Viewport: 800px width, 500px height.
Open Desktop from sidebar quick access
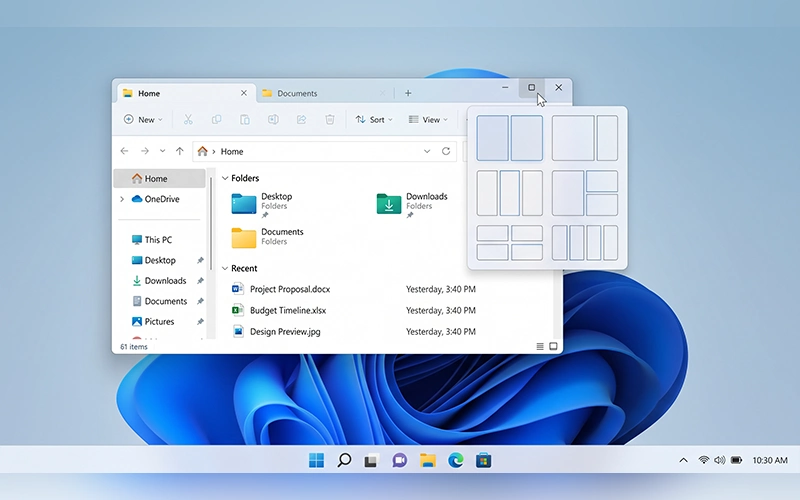[154, 260]
